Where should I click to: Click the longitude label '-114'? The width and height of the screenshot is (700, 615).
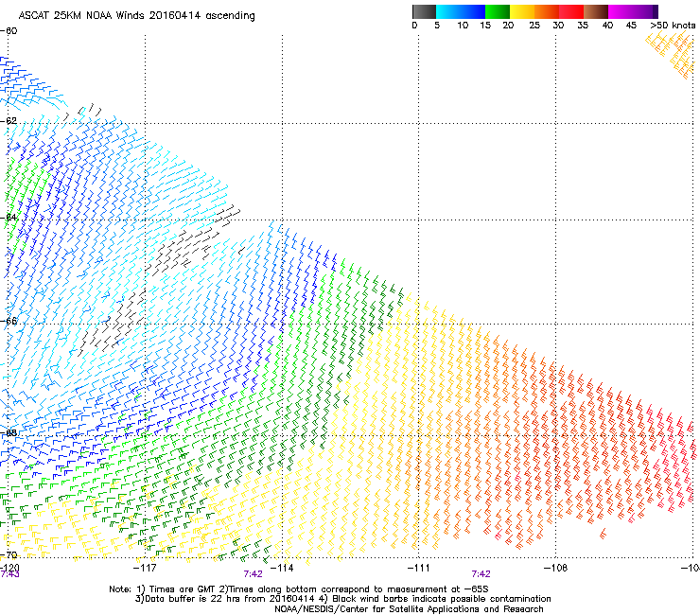(x=282, y=568)
